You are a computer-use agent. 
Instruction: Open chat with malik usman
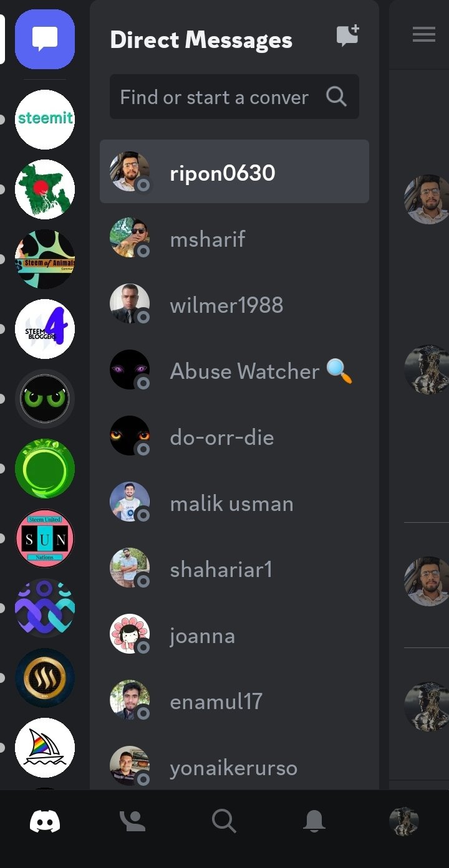click(234, 503)
